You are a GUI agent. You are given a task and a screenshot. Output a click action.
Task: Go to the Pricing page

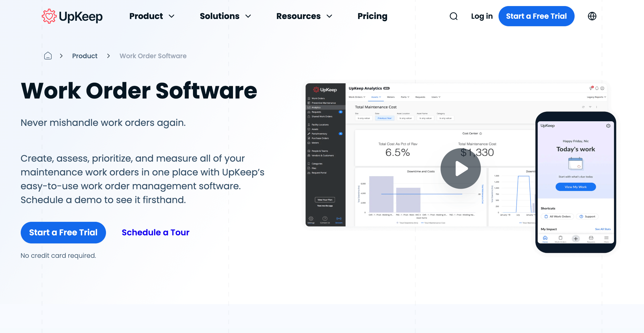(x=372, y=16)
